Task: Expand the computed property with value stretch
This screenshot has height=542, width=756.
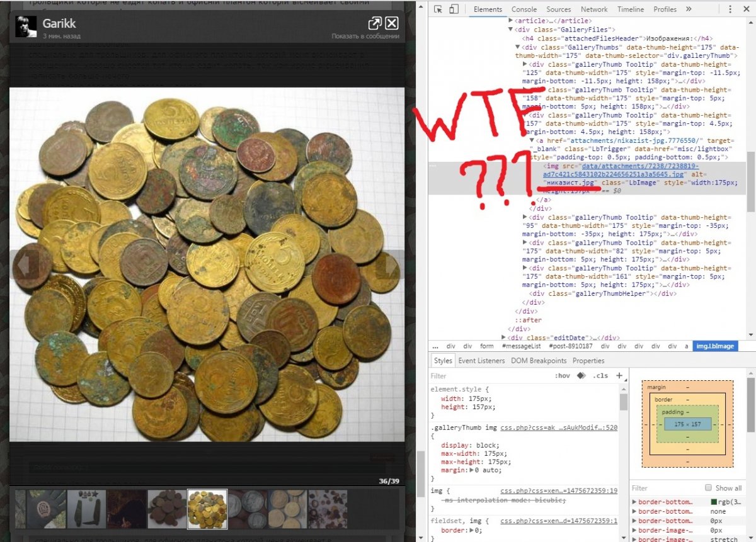Action: [635, 539]
